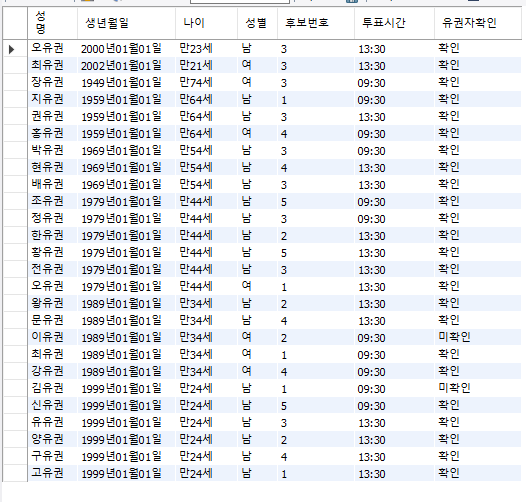Select the name cell 장유권

[53, 83]
